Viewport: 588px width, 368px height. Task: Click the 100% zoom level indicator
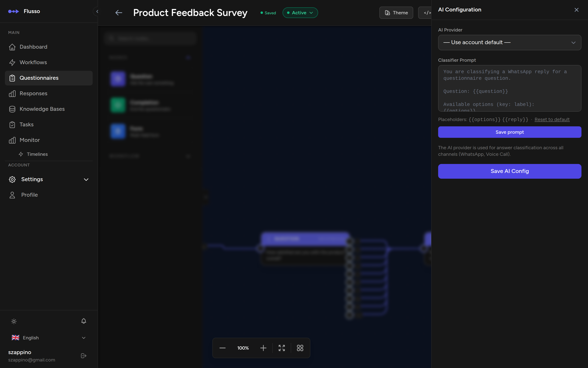[x=243, y=348]
